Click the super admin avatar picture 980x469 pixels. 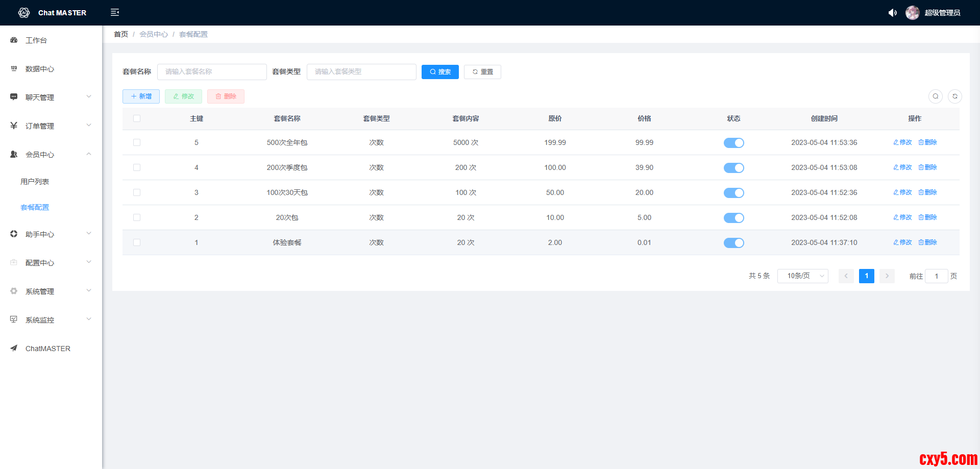912,13
